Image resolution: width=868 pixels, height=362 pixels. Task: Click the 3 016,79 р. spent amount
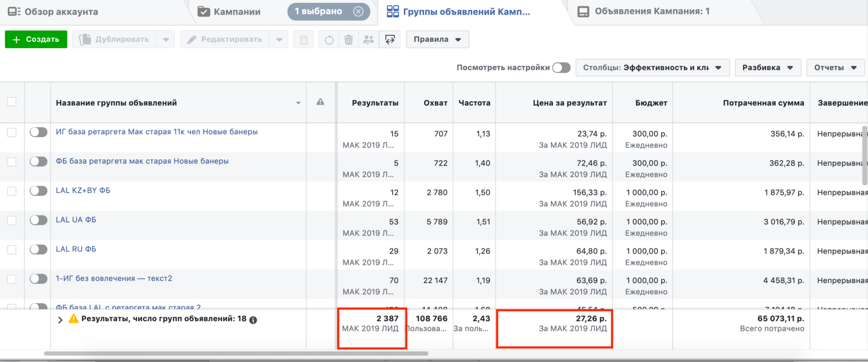784,222
